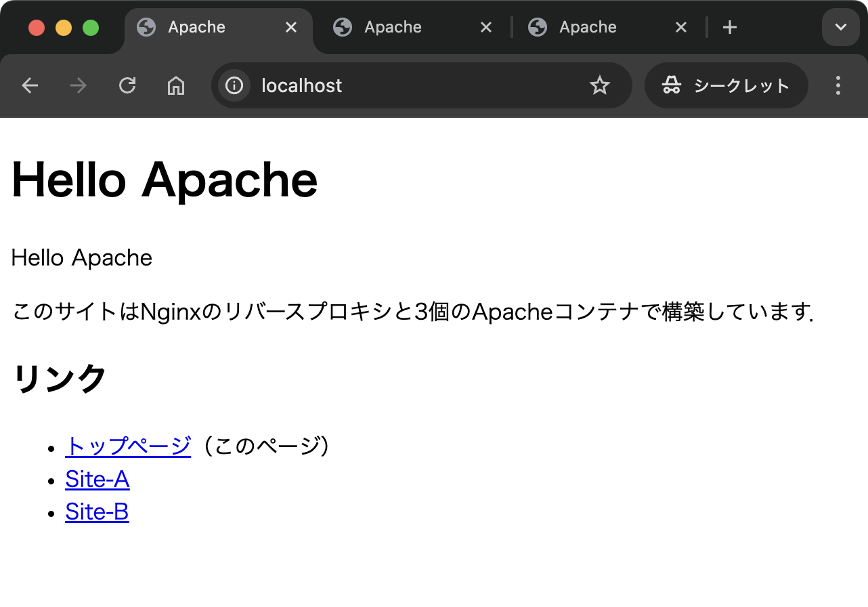
Task: Open a new tab with plus button
Action: point(729,27)
